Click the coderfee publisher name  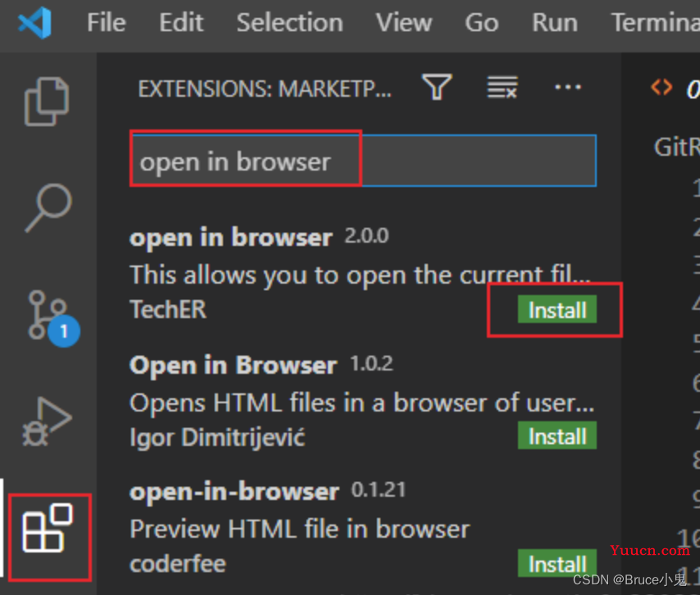pos(178,564)
